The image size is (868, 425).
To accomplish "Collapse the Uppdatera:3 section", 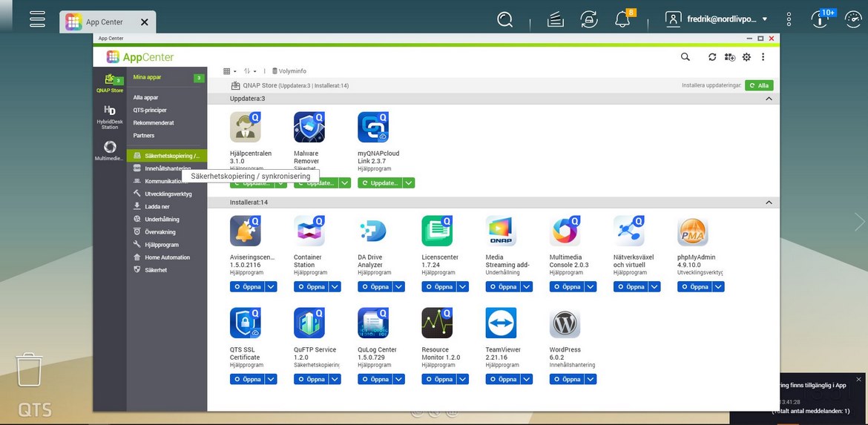I will (x=769, y=99).
